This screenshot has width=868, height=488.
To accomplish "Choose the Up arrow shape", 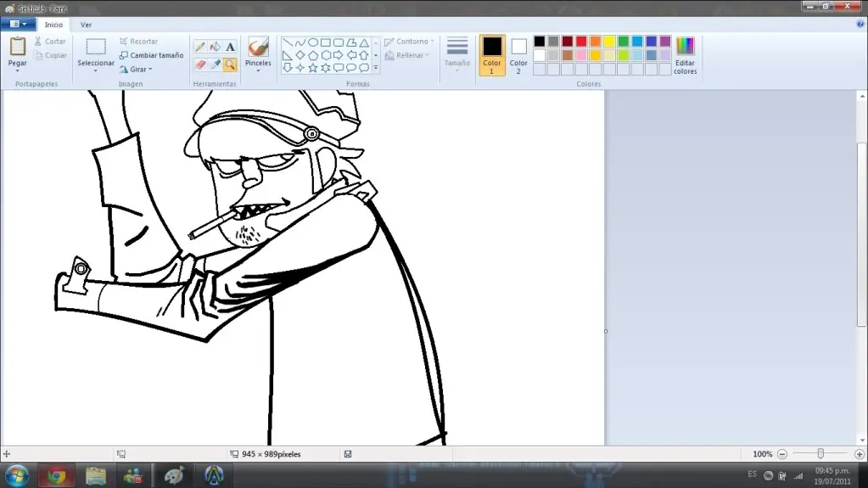I will (x=364, y=55).
